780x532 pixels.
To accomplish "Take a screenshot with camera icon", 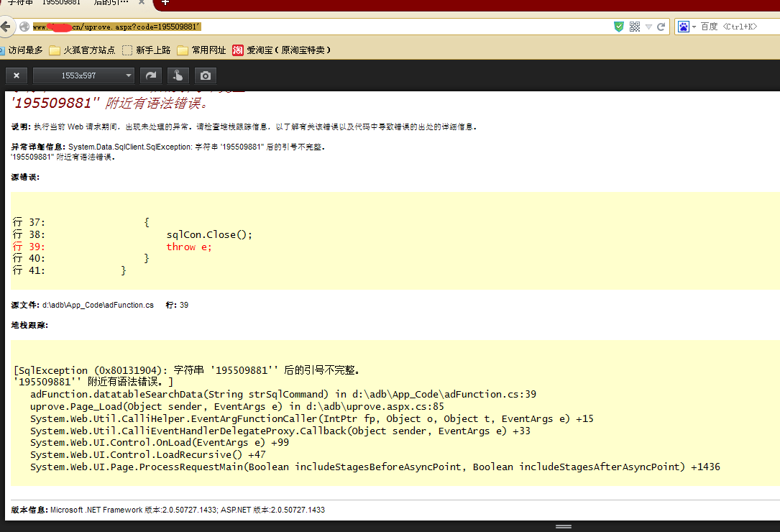I will pos(206,75).
